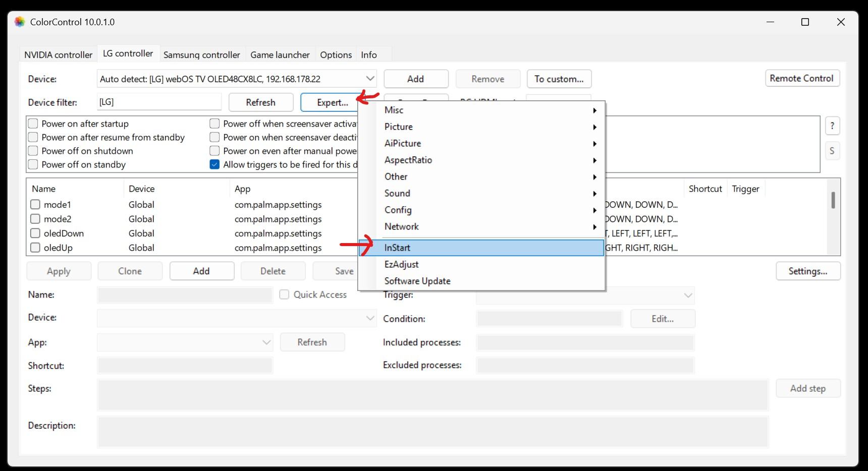Click the Device filter input field
The height and width of the screenshot is (471, 868).
point(159,102)
